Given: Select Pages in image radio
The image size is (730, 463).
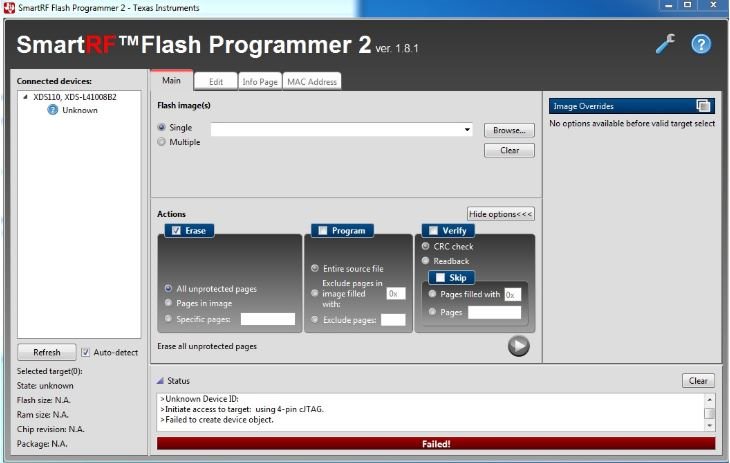Looking at the screenshot, I should 168,303.
